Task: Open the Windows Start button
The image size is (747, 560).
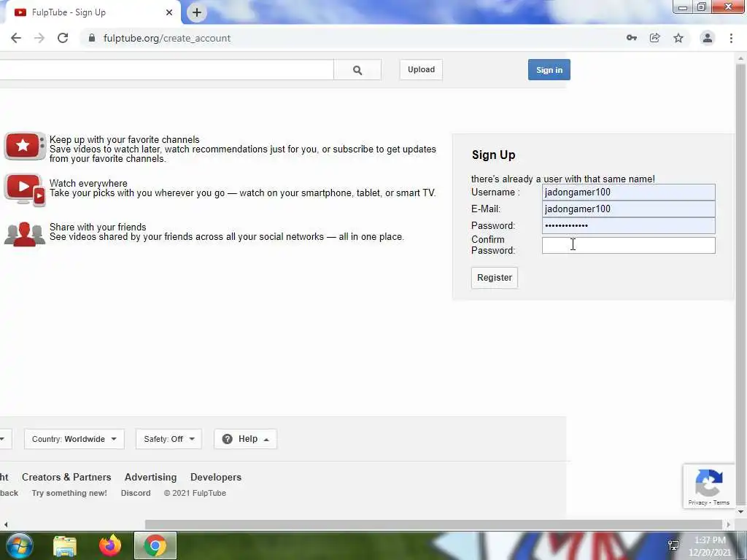Action: pyautogui.click(x=20, y=545)
